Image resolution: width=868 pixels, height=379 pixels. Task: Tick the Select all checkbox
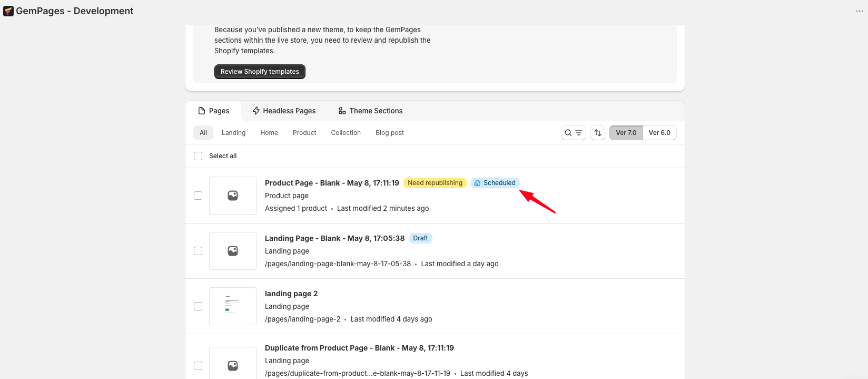pos(198,156)
